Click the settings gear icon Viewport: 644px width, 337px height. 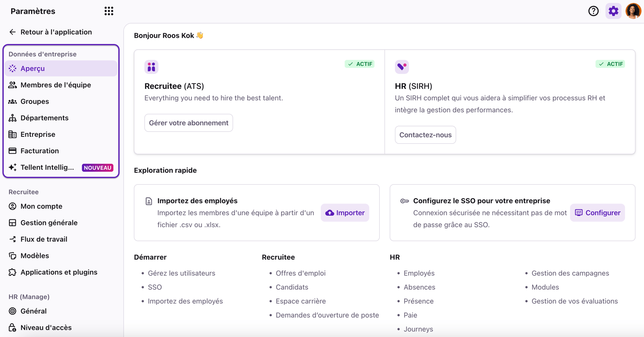(613, 11)
